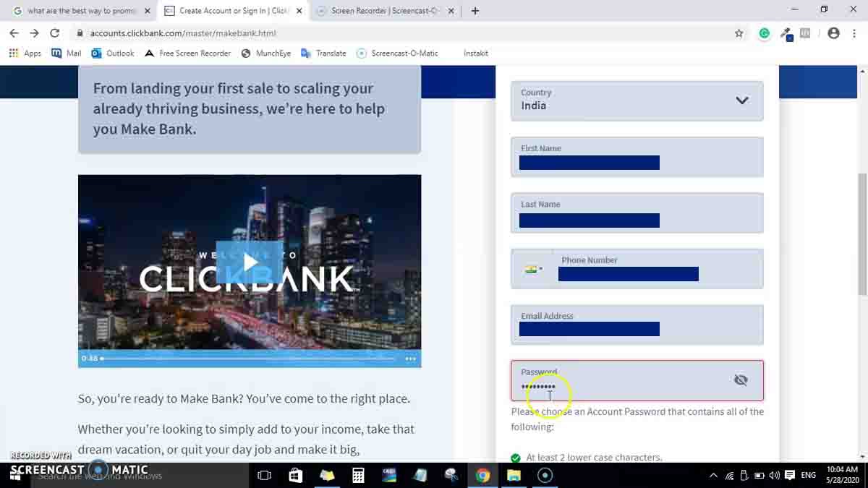Open the taskbar clock showing 10:04 AM

coord(841,475)
